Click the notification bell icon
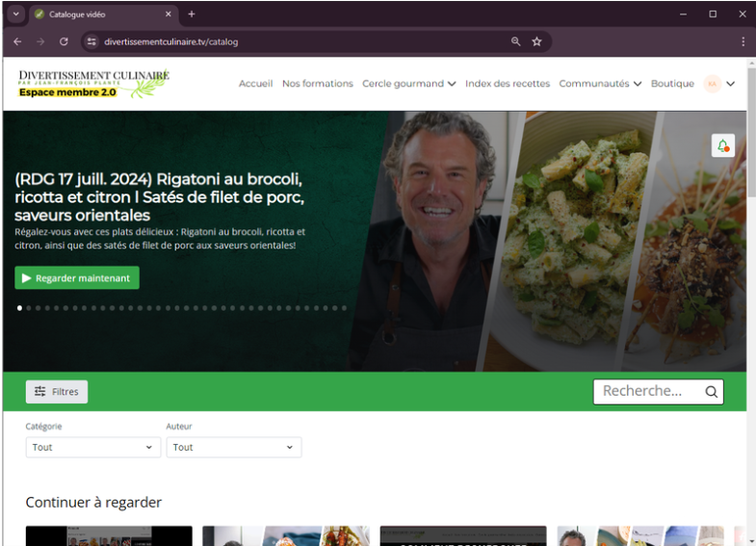The height and width of the screenshot is (546, 756). [722, 145]
